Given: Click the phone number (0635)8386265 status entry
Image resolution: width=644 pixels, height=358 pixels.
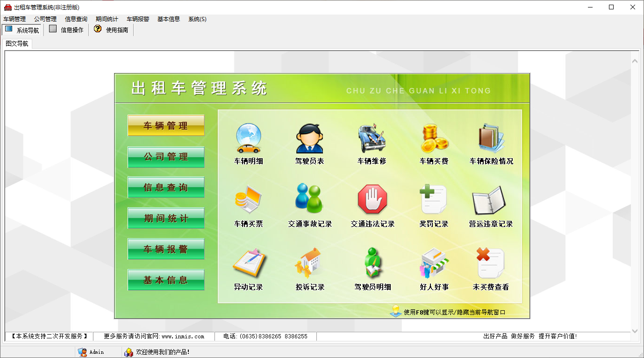Looking at the screenshot, I should pyautogui.click(x=265, y=336).
